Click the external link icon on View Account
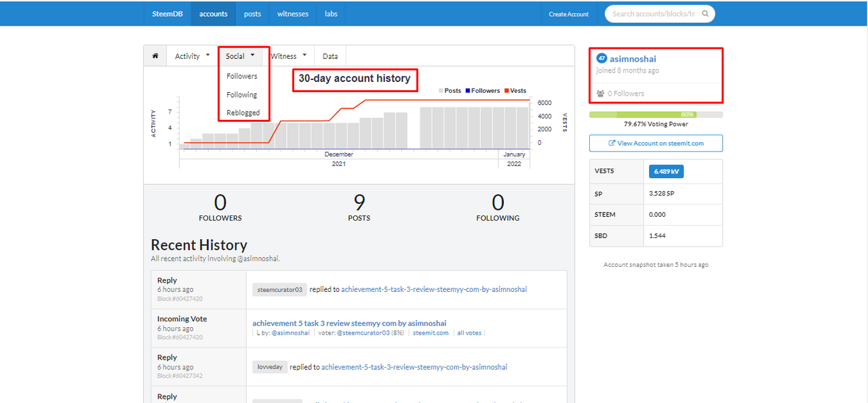The image size is (868, 403). pyautogui.click(x=612, y=144)
